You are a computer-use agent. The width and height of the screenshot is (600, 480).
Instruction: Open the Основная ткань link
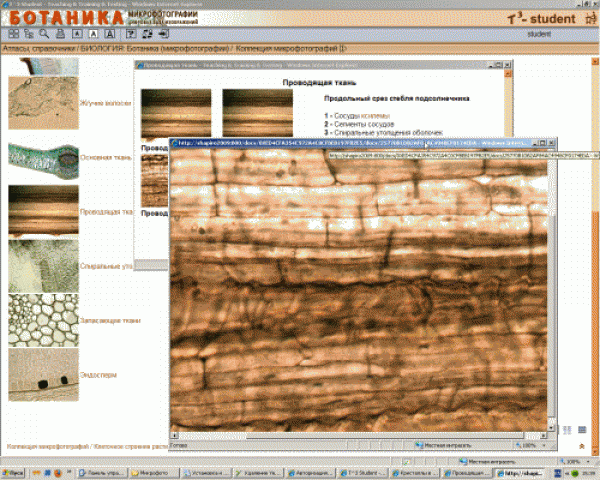coord(105,157)
